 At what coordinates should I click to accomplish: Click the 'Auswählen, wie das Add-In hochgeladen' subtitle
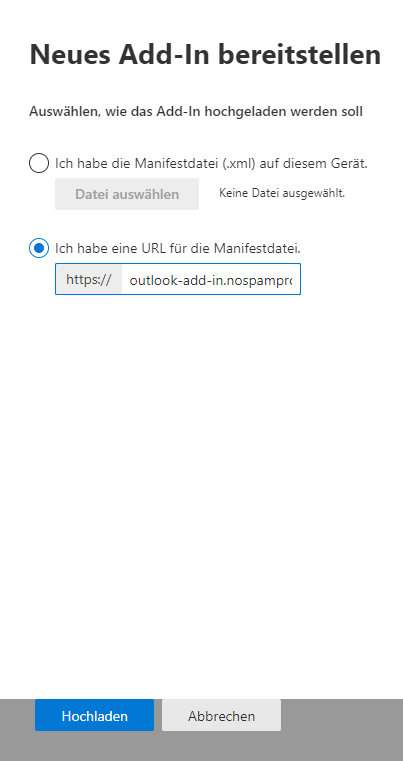[x=196, y=112]
